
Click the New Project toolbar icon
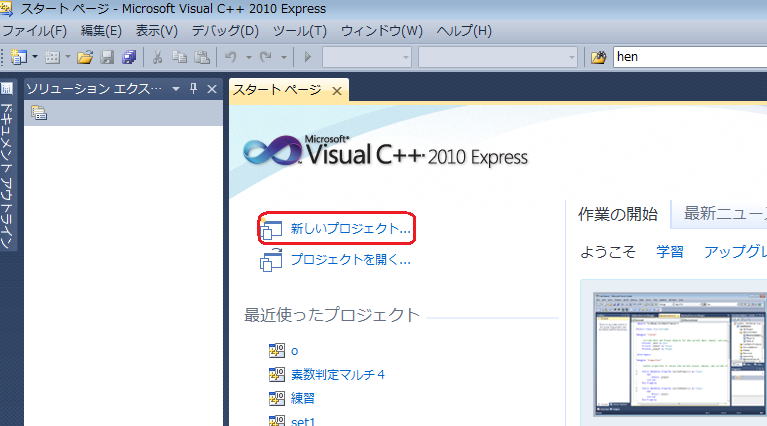point(19,57)
